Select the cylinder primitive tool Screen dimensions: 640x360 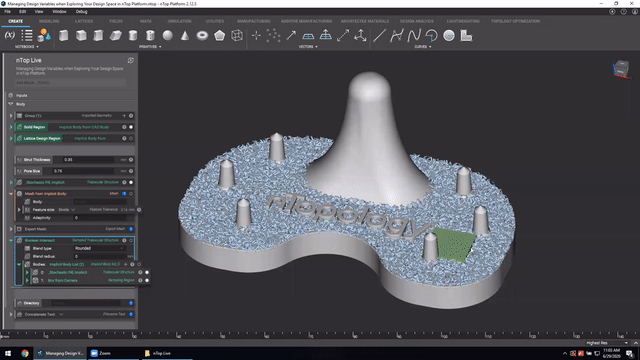[133, 36]
